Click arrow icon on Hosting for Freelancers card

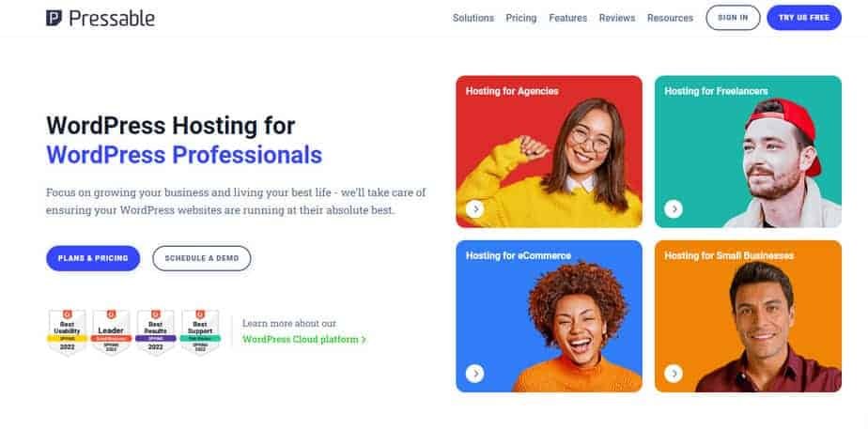(x=674, y=209)
